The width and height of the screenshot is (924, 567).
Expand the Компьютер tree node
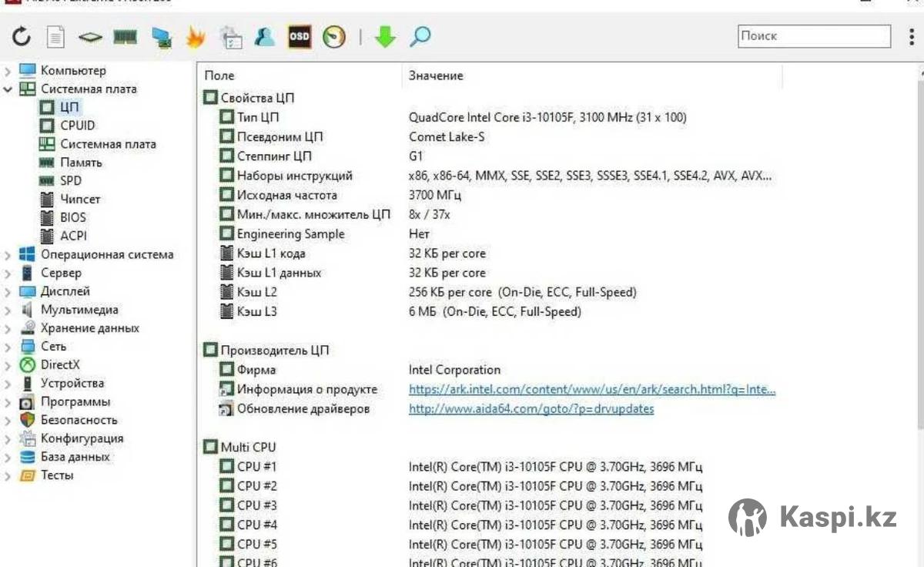8,71
